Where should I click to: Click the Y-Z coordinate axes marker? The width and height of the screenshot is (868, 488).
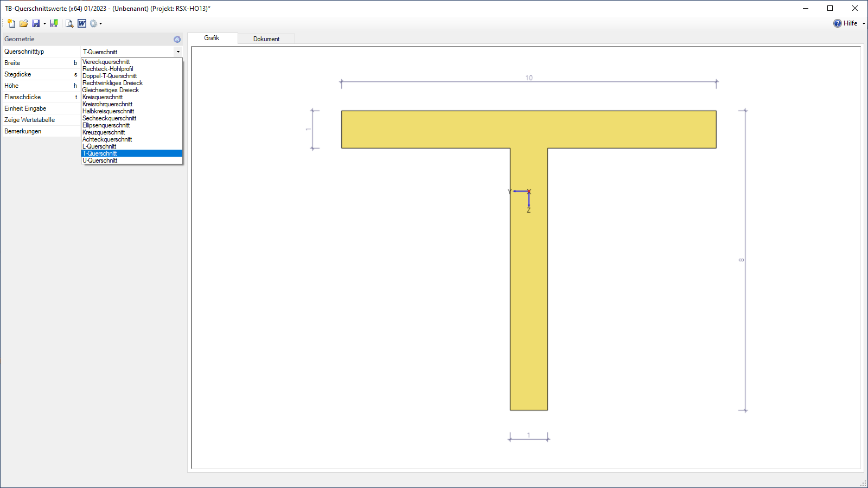click(521, 200)
